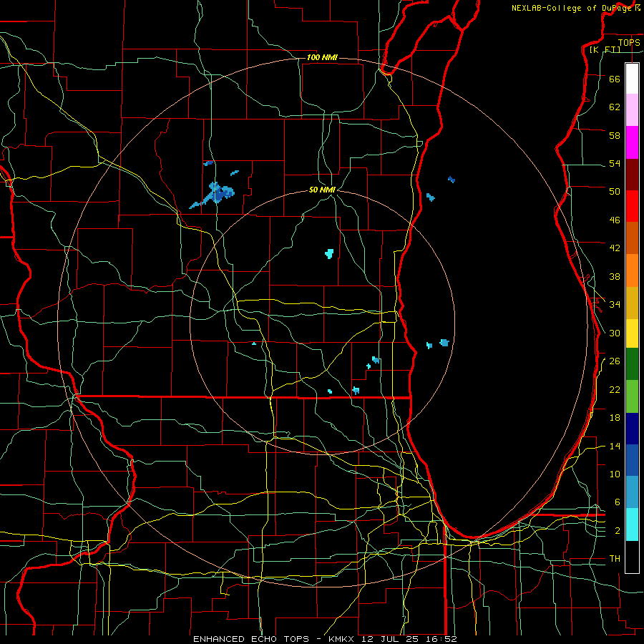Click the "KMKX" radar site identifier
The height and width of the screenshot is (644, 644).
pos(343,639)
